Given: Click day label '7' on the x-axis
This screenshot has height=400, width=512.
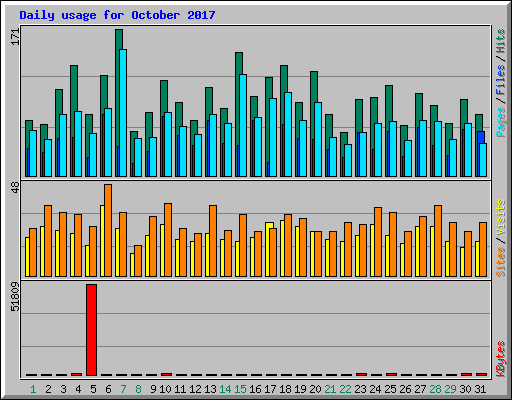Looking at the screenshot, I should click(123, 389).
